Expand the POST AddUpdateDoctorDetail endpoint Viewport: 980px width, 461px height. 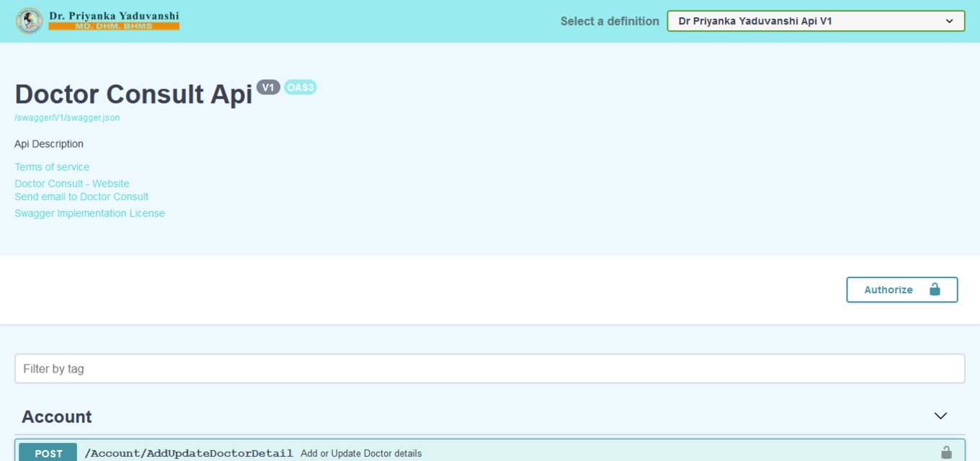coord(504,453)
